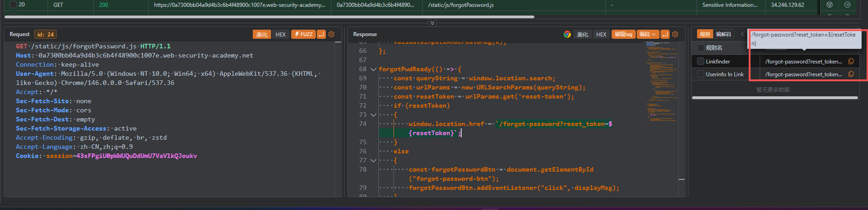
Task: Click the 编辑tag button
Action: 623,34
